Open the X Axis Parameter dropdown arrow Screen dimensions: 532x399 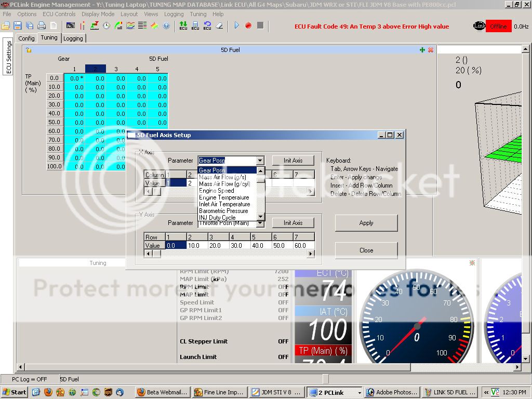pos(260,161)
